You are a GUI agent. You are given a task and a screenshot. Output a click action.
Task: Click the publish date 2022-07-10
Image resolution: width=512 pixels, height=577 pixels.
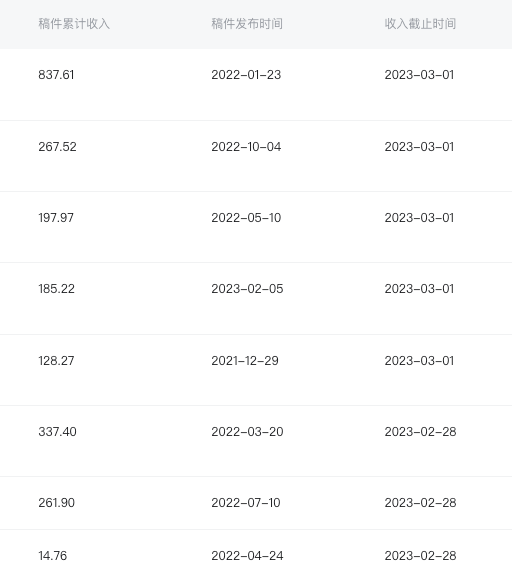click(246, 503)
